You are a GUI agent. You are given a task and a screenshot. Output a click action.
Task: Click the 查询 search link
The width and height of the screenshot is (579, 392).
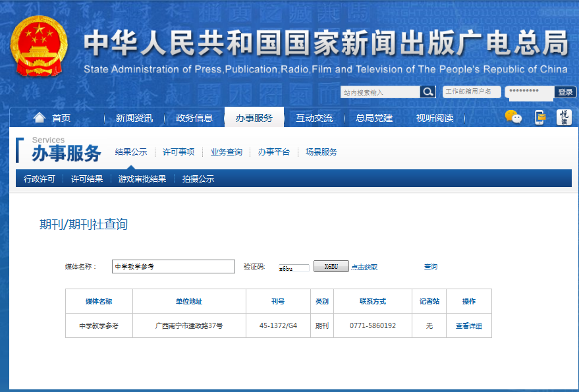click(x=431, y=266)
